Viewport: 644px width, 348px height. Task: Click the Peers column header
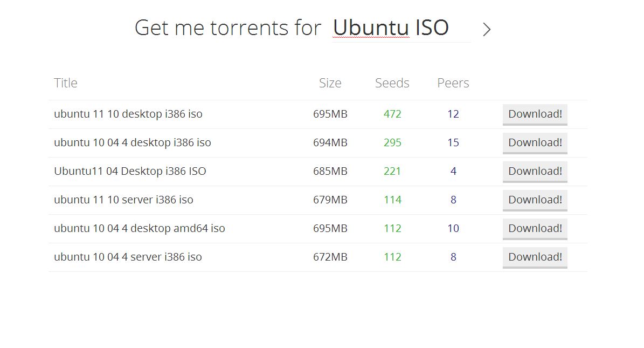click(x=453, y=83)
